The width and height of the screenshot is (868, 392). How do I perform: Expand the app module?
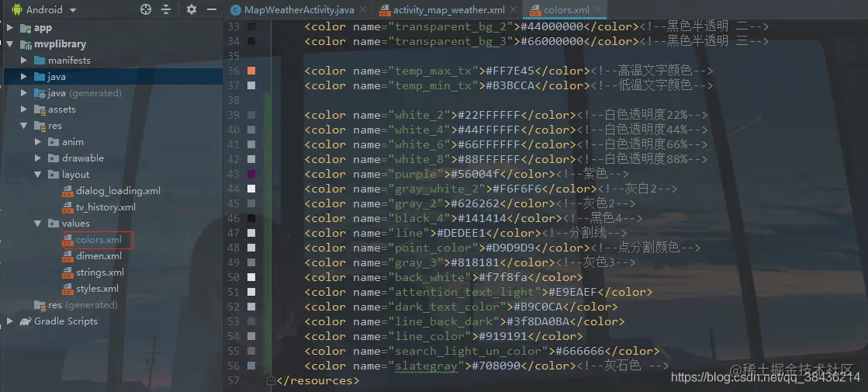(x=10, y=28)
